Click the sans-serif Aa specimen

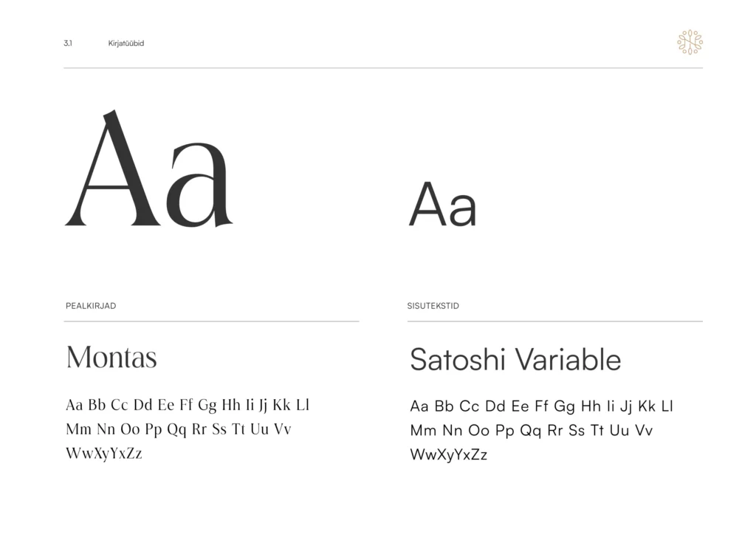click(443, 204)
